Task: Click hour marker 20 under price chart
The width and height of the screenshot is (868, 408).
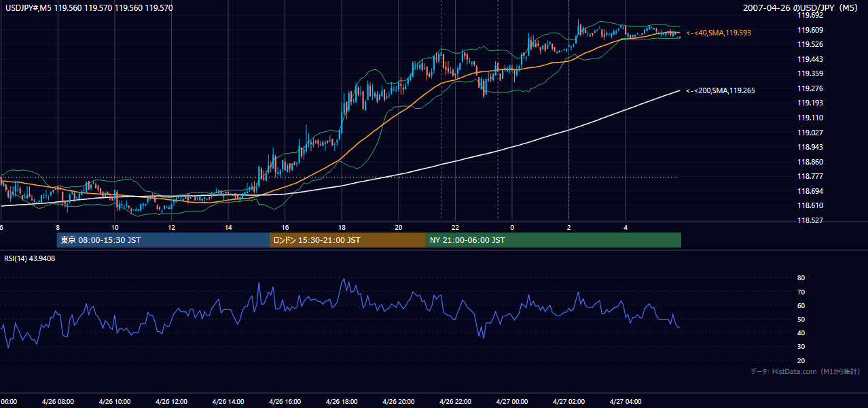Action: [x=399, y=227]
